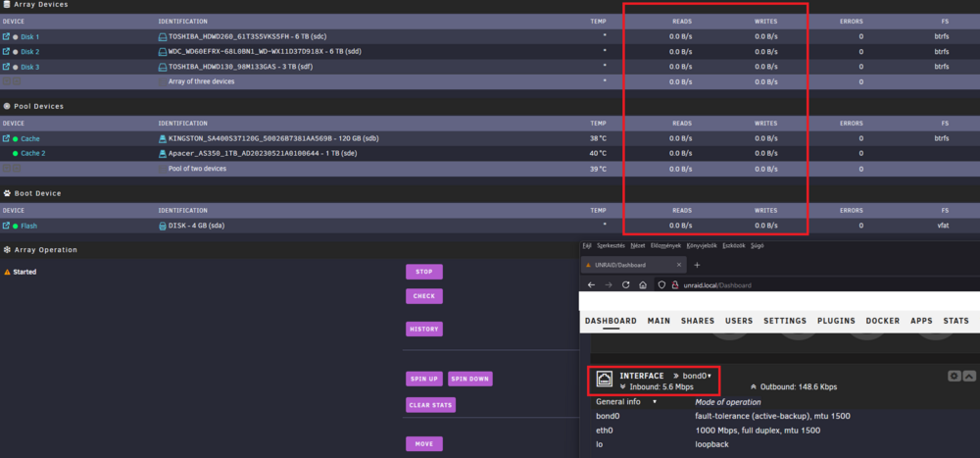Open the Disk 1 device link

click(30, 37)
